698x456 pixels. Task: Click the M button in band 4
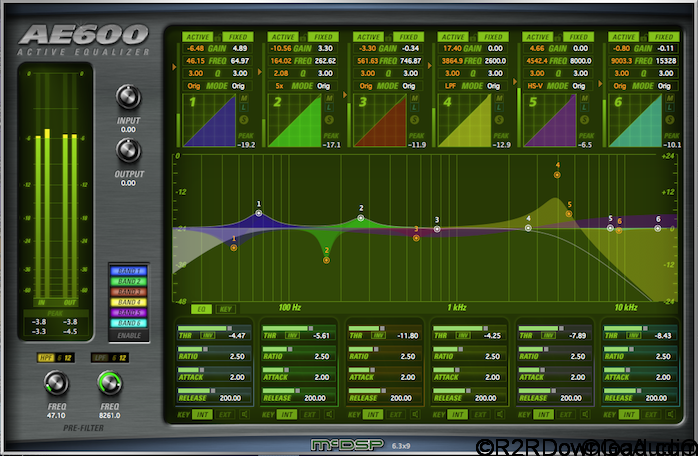click(499, 98)
